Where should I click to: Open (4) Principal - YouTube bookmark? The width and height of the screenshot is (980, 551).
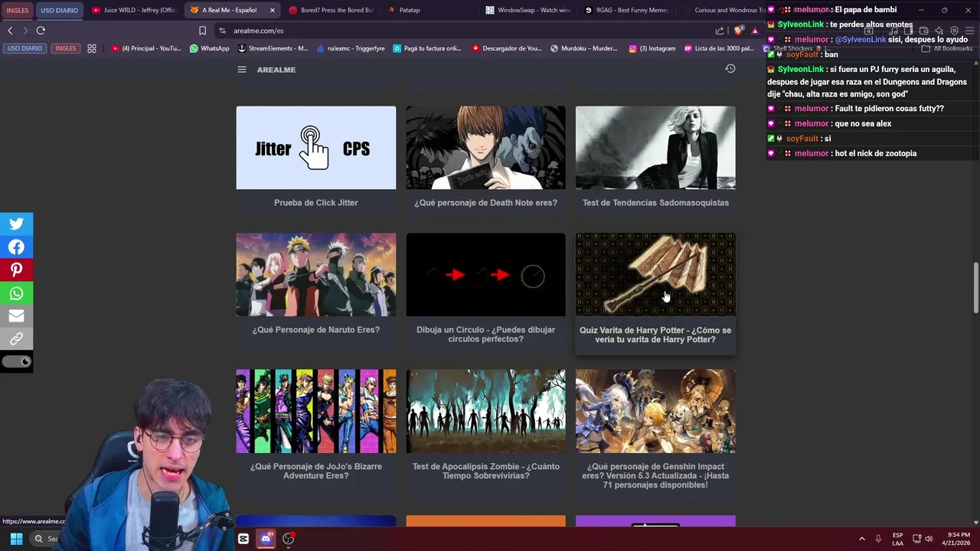(147, 48)
